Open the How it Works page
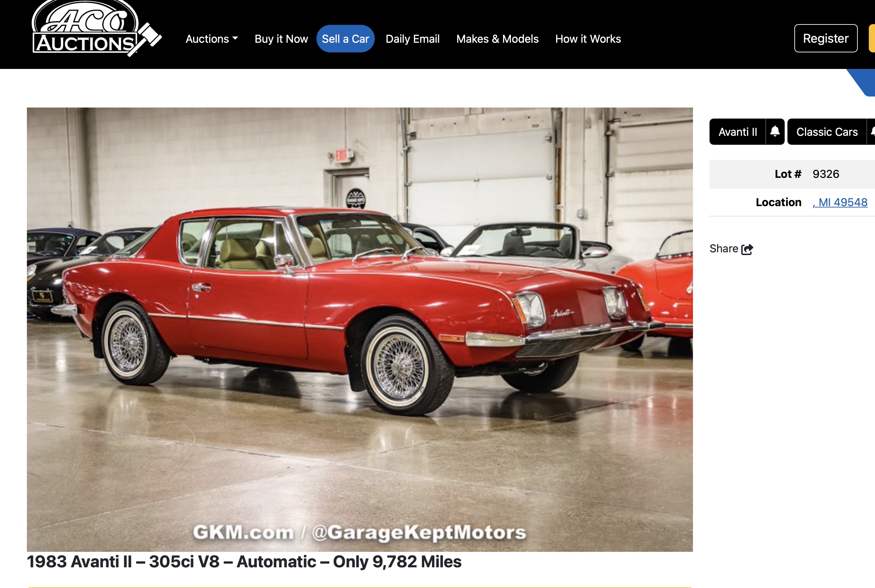The width and height of the screenshot is (875, 588). click(x=588, y=39)
